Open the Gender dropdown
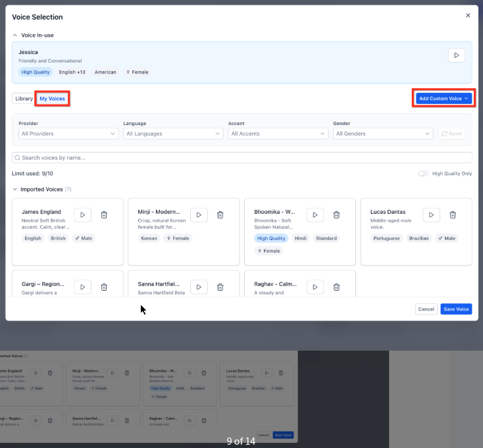This screenshot has width=483, height=448. (383, 134)
